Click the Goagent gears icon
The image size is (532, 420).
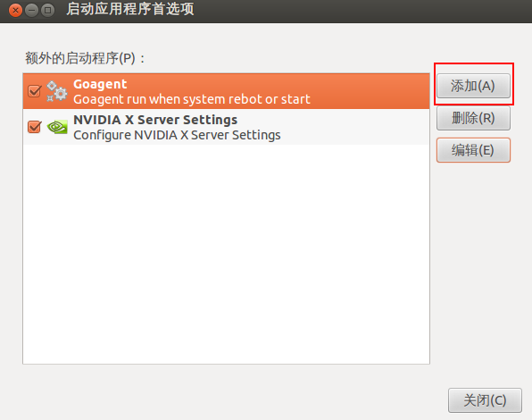click(x=57, y=91)
